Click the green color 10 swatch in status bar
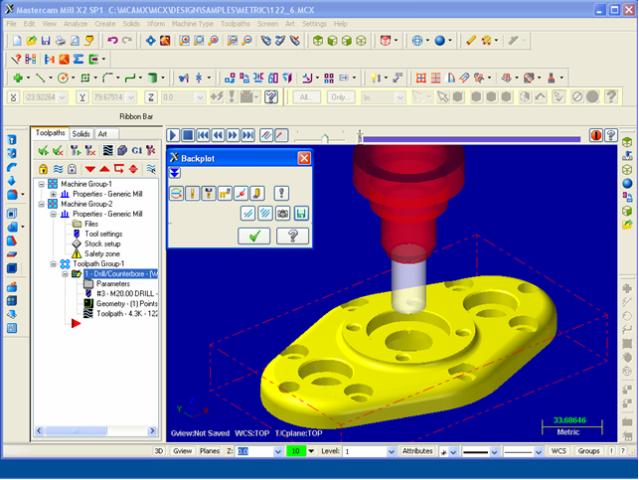The height and width of the screenshot is (480, 639). (296, 451)
